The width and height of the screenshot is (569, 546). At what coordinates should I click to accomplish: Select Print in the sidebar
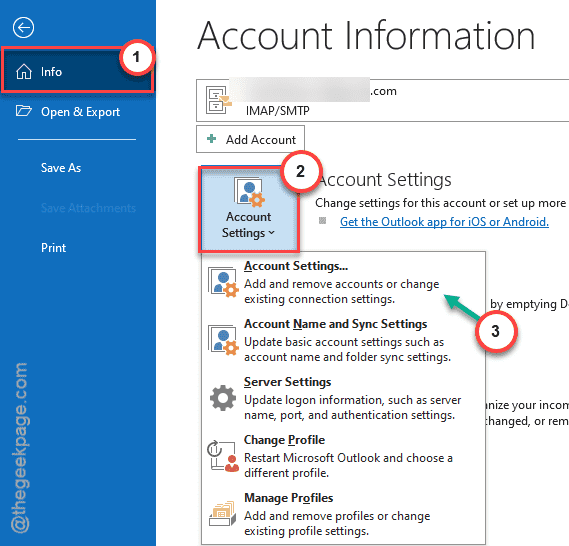point(53,248)
